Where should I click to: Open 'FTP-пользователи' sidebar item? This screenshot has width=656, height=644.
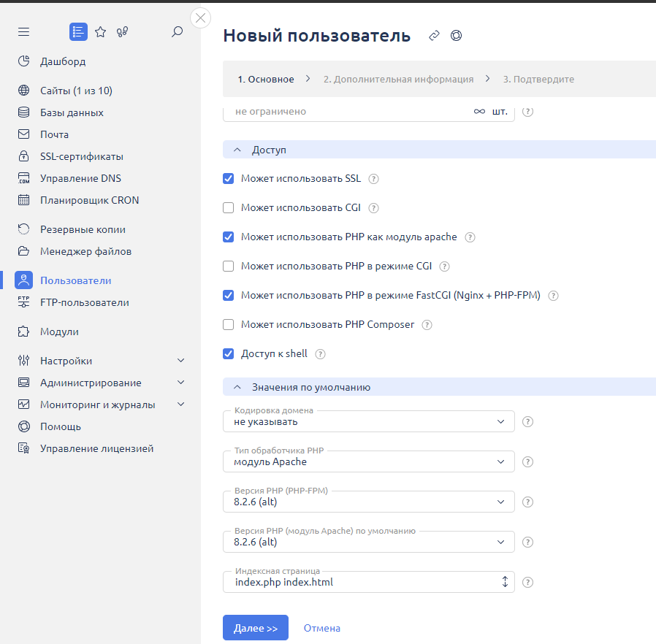coord(85,302)
